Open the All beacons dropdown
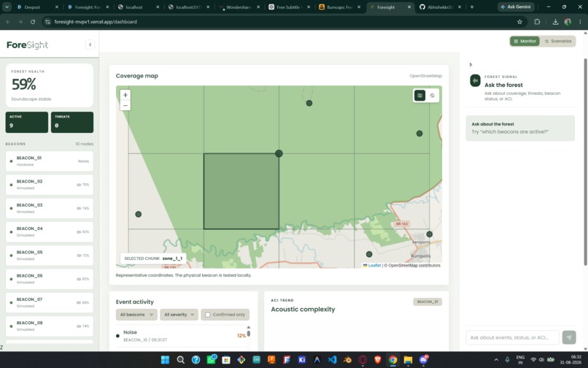Image resolution: width=588 pixels, height=368 pixels. tap(136, 315)
